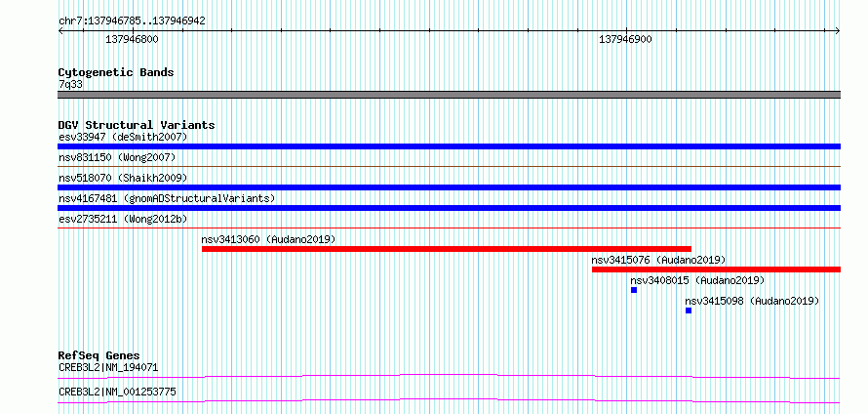
Task: Click the RefSeq Genes track title
Action: [x=99, y=355]
